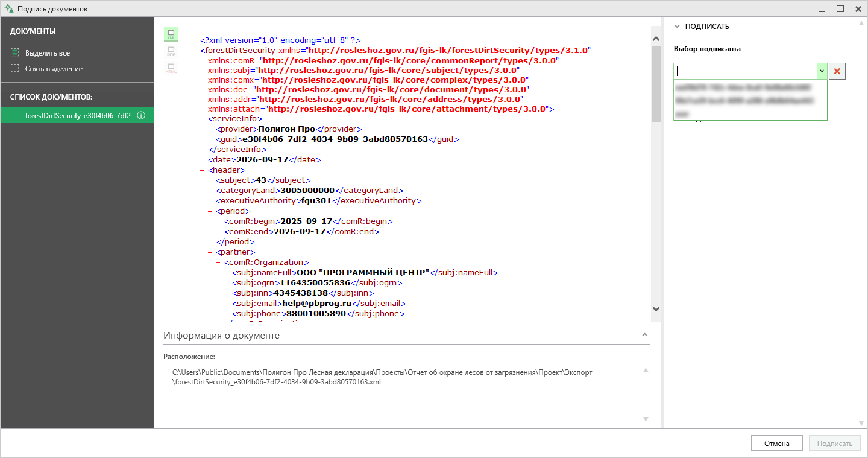Click XML viewer scroll-up arrow

pos(656,39)
